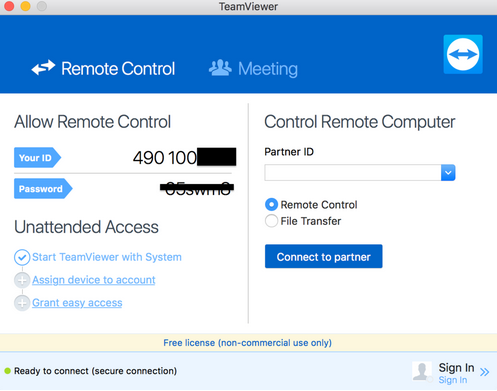
Task: Open the Meeting tab
Action: (253, 69)
